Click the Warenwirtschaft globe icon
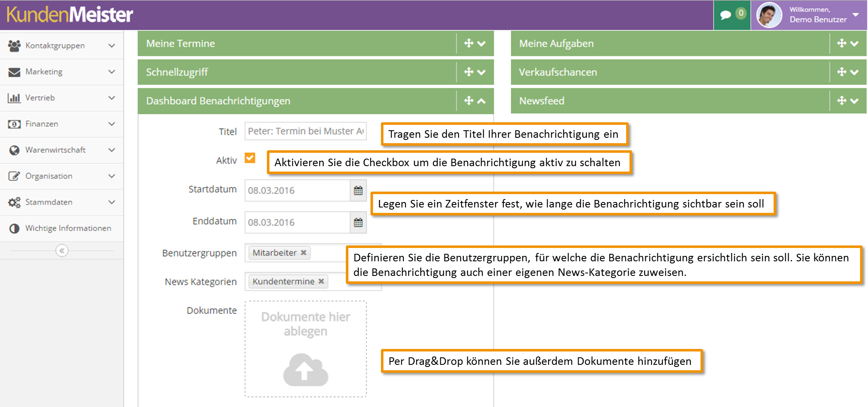This screenshot has height=407, width=868. (x=14, y=150)
